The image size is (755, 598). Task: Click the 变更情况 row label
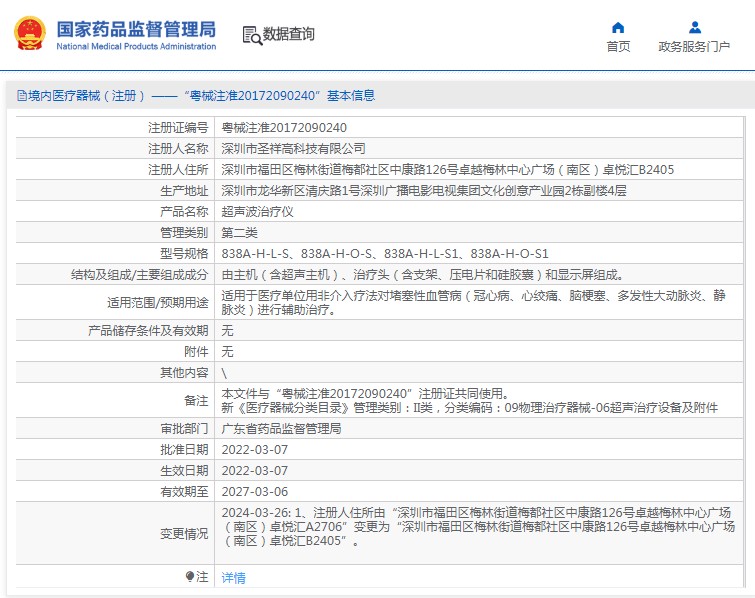point(183,534)
